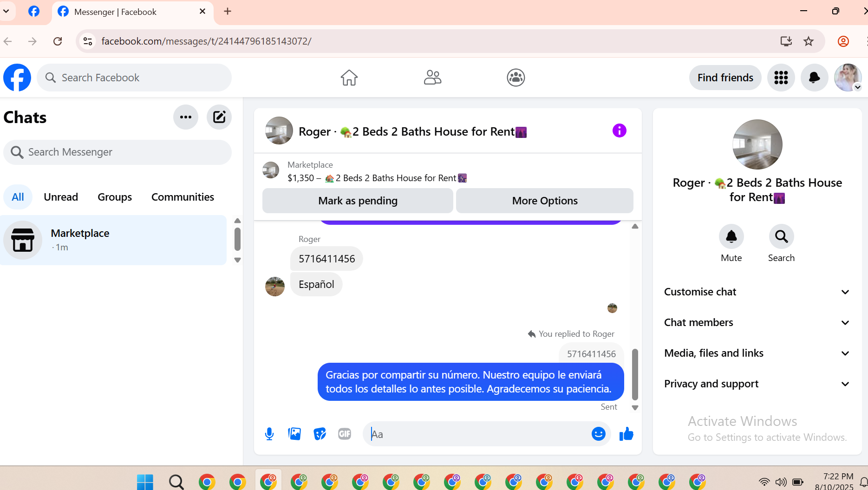
Task: Expand Media, files and links section
Action: [x=757, y=353]
